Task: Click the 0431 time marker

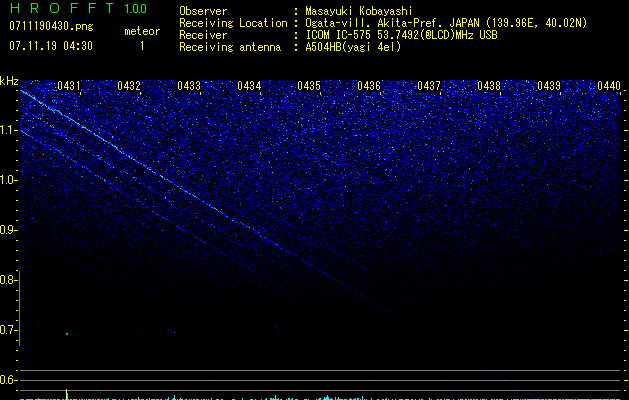Action: click(69, 86)
